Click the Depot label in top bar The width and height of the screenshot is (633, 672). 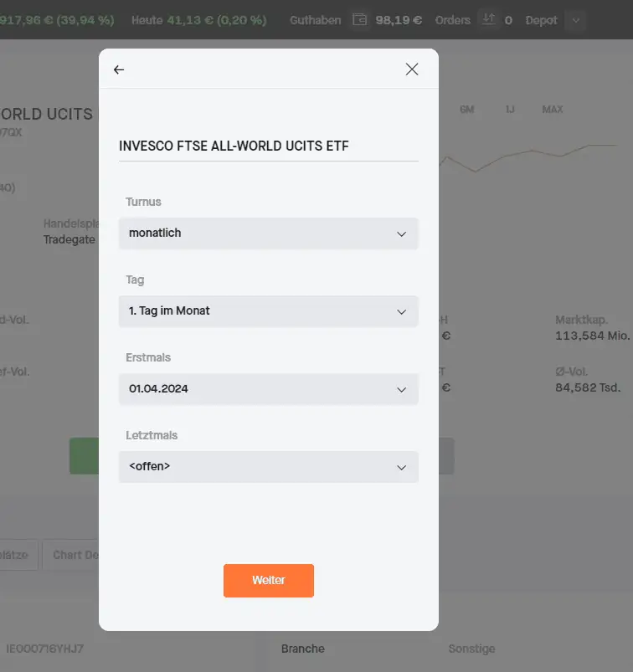[541, 20]
